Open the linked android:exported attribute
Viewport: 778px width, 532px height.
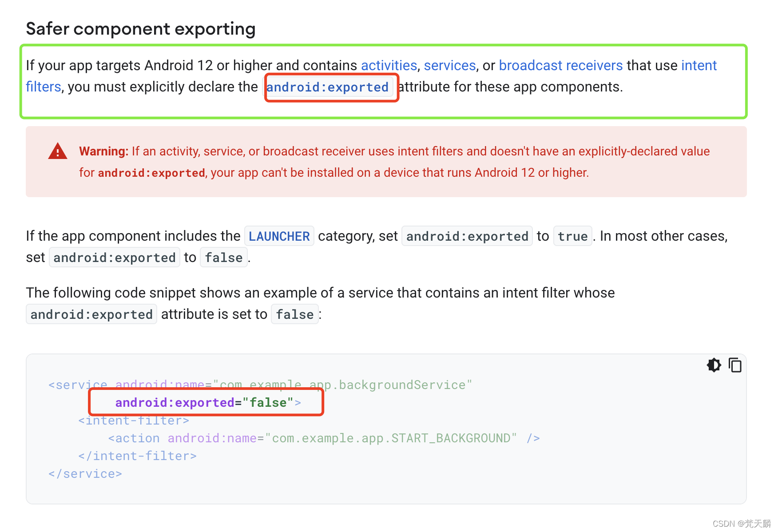pos(328,87)
